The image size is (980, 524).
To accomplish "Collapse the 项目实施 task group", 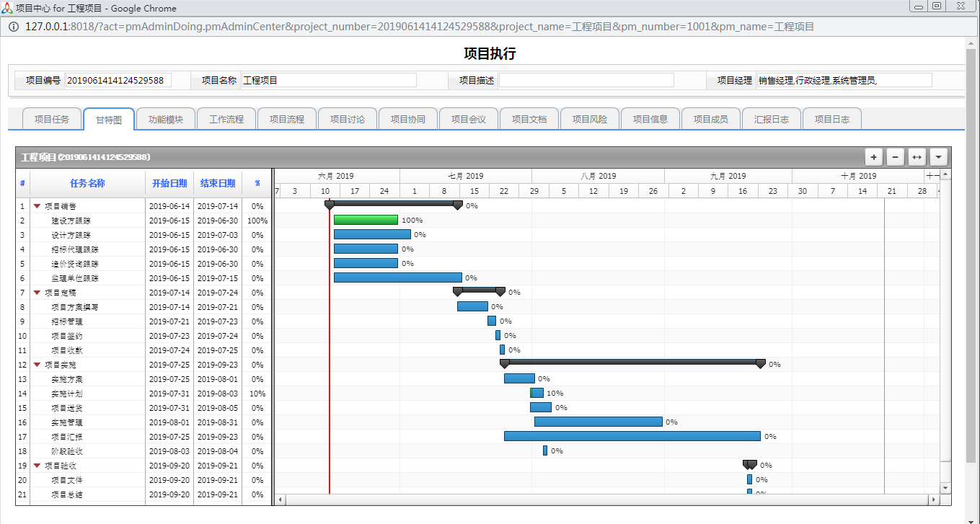I will click(37, 365).
